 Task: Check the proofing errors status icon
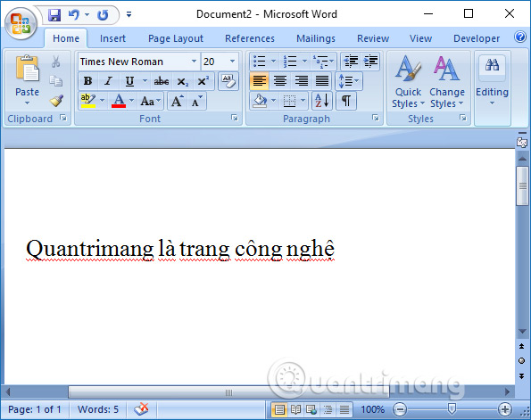tap(142, 409)
